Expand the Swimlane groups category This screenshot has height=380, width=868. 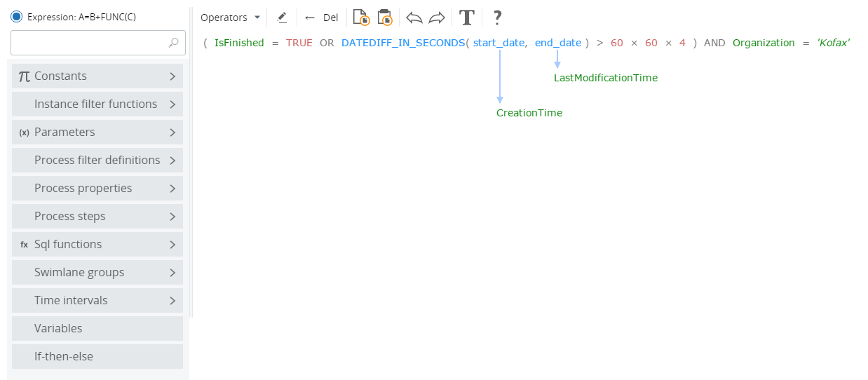97,272
